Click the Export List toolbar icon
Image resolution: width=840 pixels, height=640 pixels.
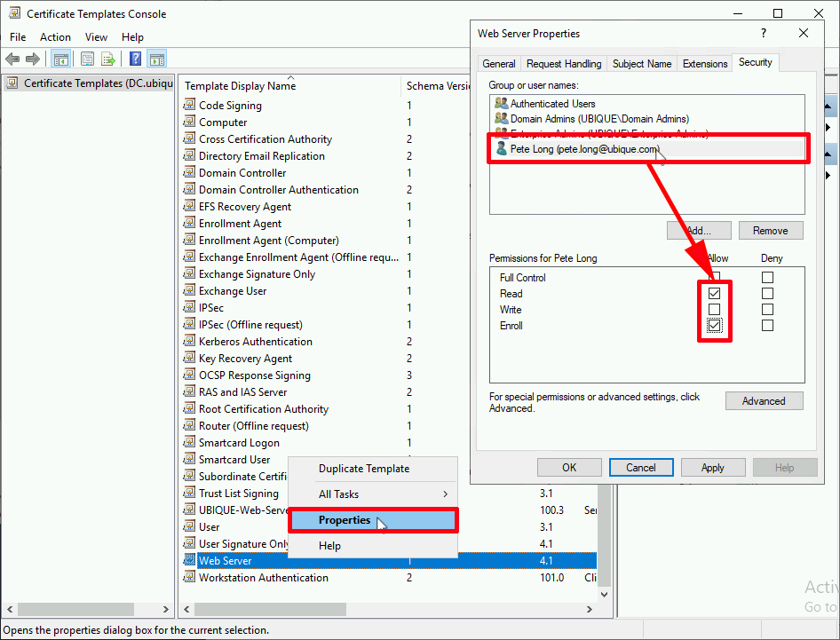point(108,59)
